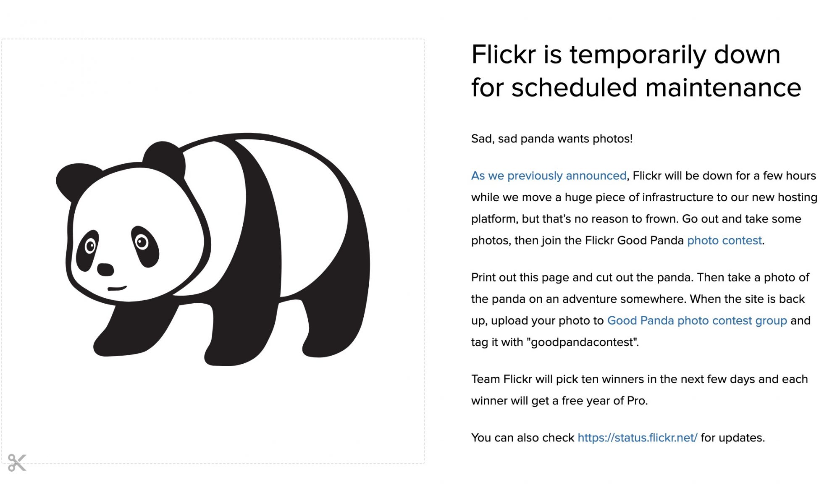Click the scissors cut-out icon
Image resolution: width=840 pixels, height=504 pixels.
17,462
